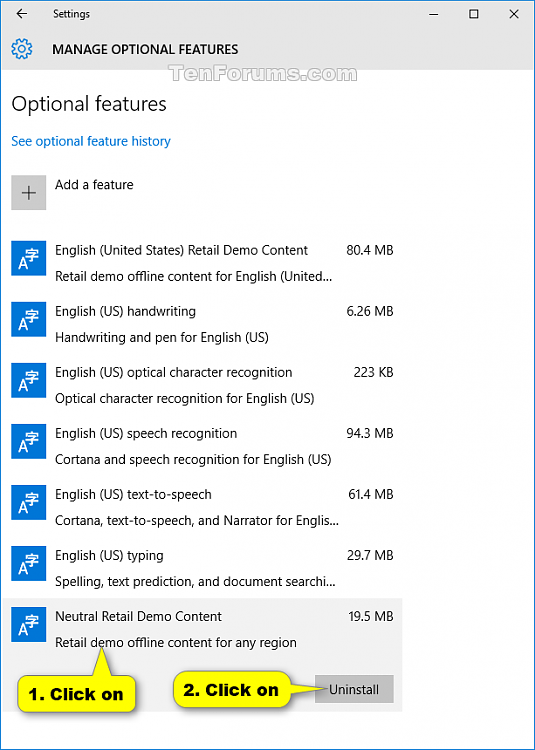Click the optical character recognition language icon

(x=29, y=380)
